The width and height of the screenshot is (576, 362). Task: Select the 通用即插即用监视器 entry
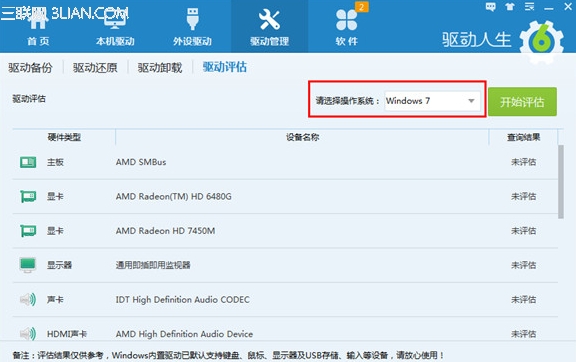(153, 265)
